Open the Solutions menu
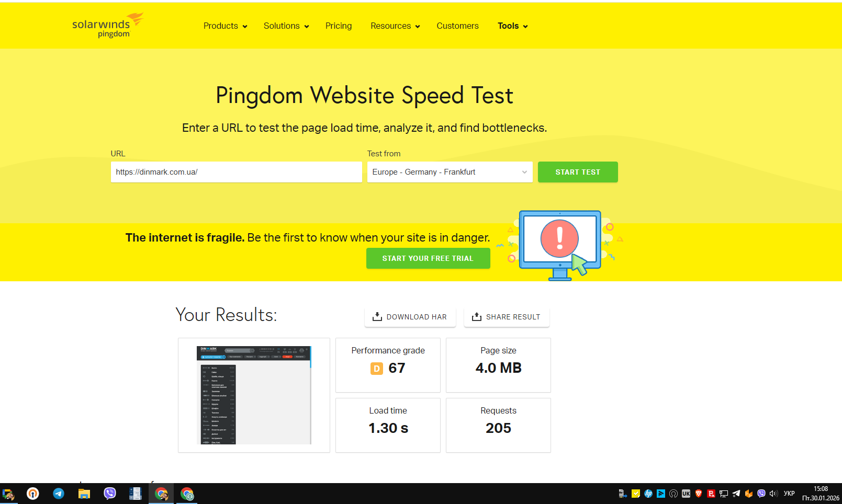The height and width of the screenshot is (504, 842). [x=286, y=26]
